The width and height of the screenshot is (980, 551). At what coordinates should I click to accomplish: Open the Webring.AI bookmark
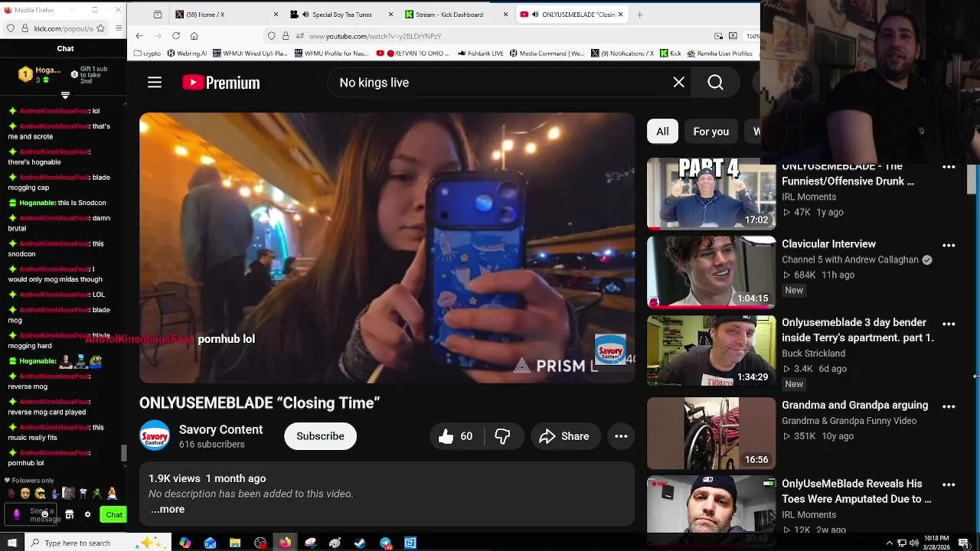coord(186,54)
